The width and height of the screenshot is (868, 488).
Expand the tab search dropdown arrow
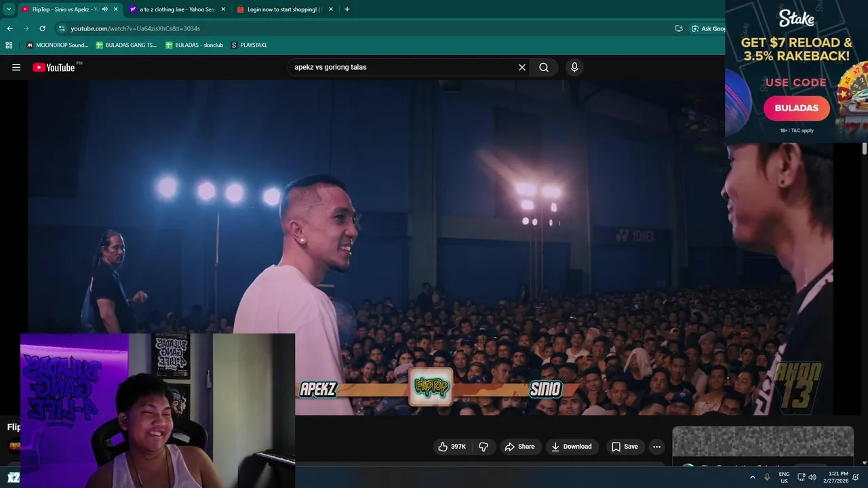pos(9,9)
